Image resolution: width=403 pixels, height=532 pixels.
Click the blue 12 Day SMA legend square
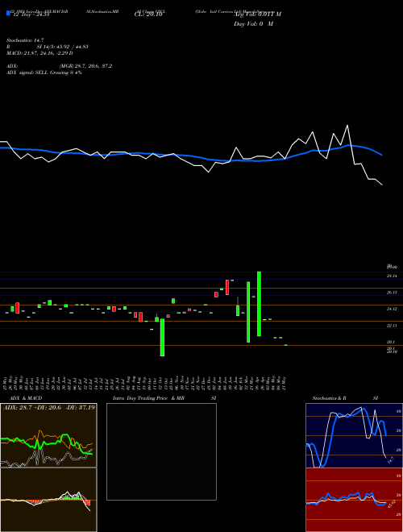coord(8,14)
